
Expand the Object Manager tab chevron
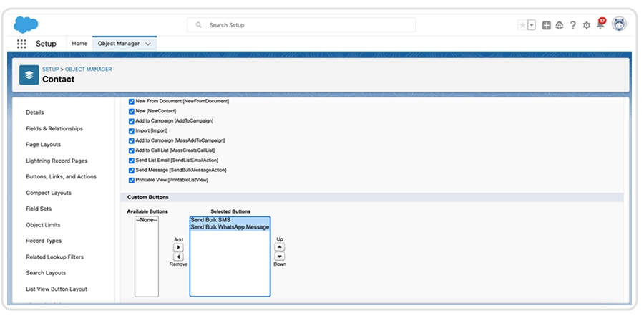(x=148, y=44)
